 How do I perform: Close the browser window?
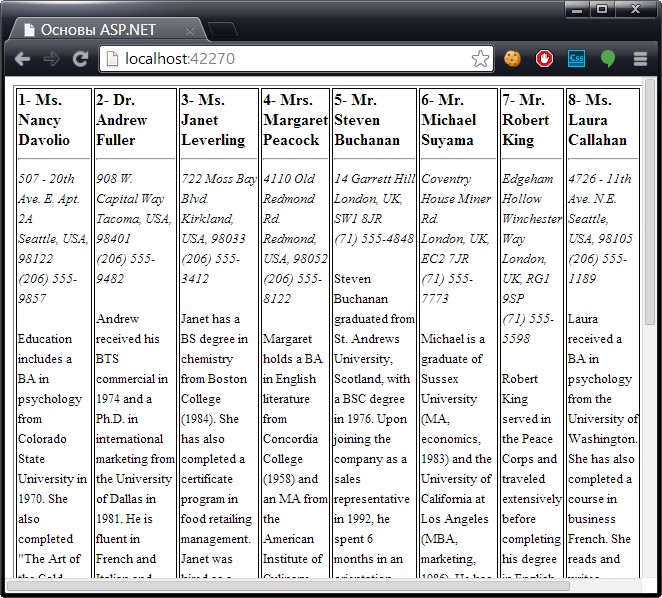pyautogui.click(x=635, y=9)
